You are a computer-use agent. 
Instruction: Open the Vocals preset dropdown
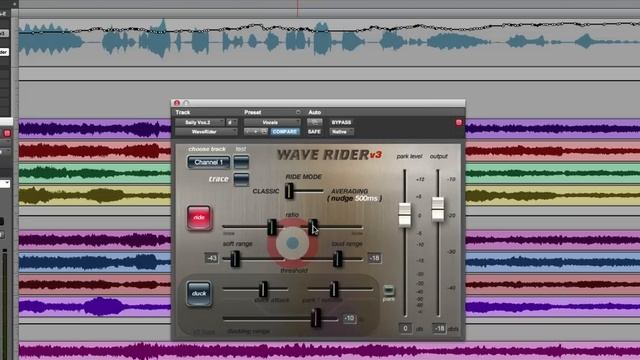pyautogui.click(x=272, y=122)
